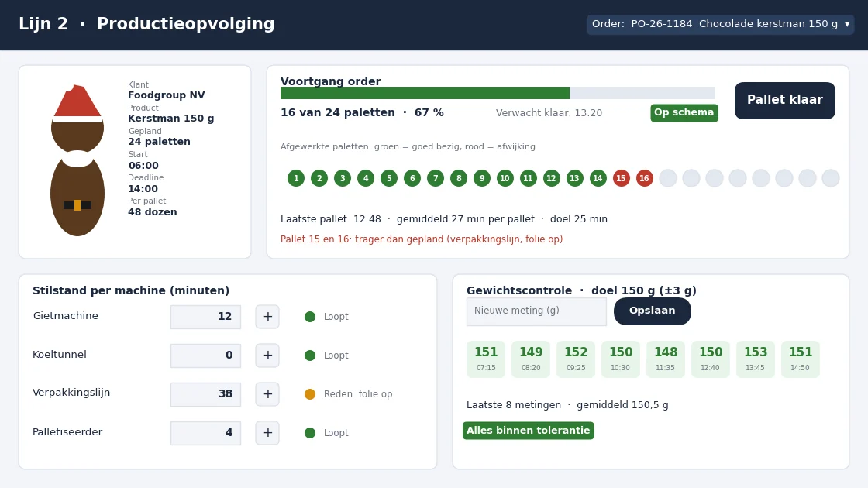
Task: Open pallet marker 3
Action: (343, 178)
